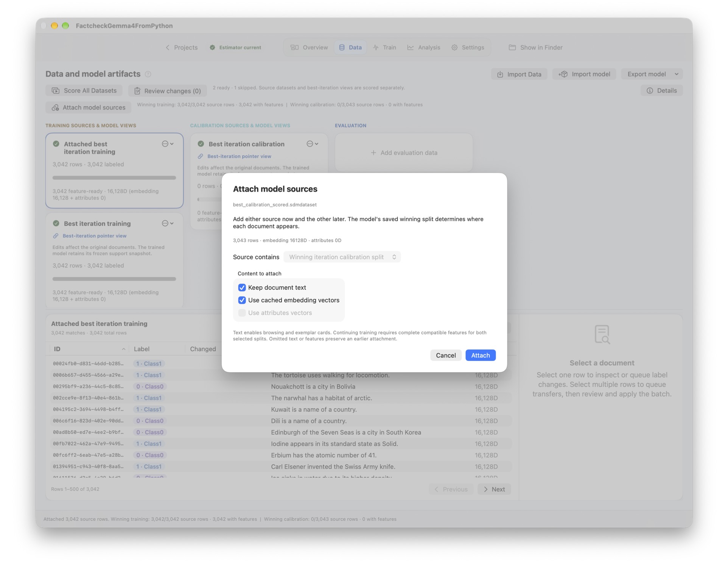Open the Source contains dropdown
The width and height of the screenshot is (728, 563).
click(342, 257)
